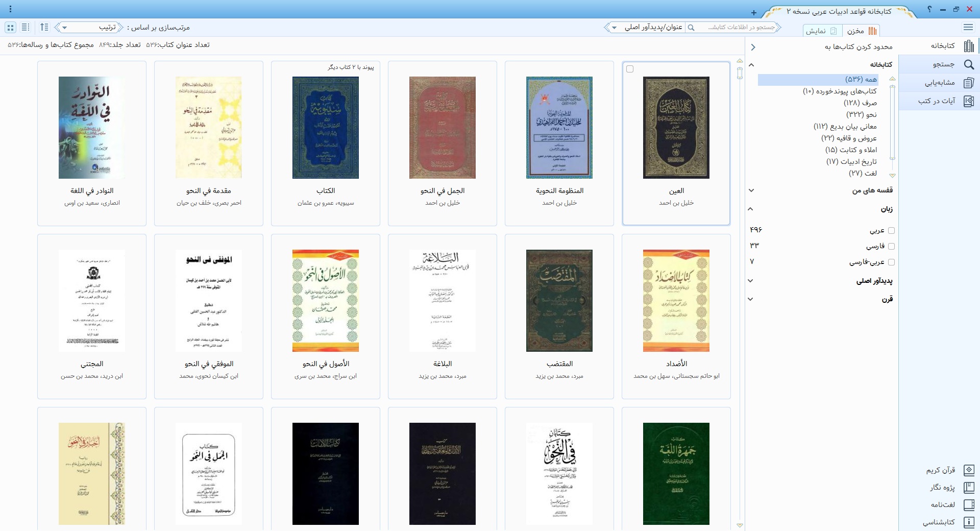980x531 pixels.
Task: Open the کتابخانه library sidebar icon
Action: coord(968,46)
